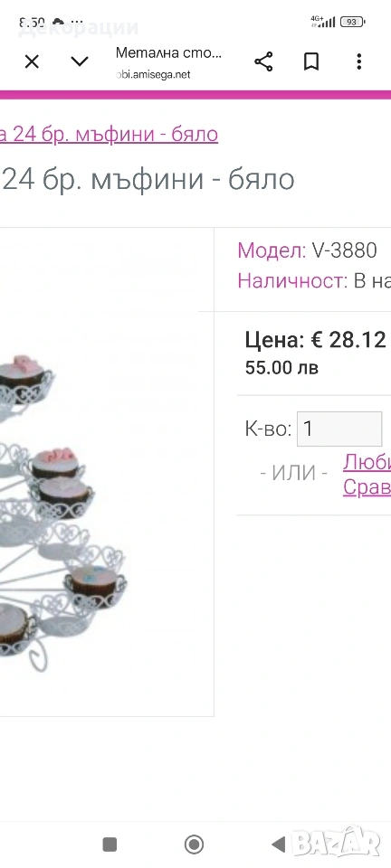Bookmark this page with the bookmark icon

pyautogui.click(x=311, y=61)
